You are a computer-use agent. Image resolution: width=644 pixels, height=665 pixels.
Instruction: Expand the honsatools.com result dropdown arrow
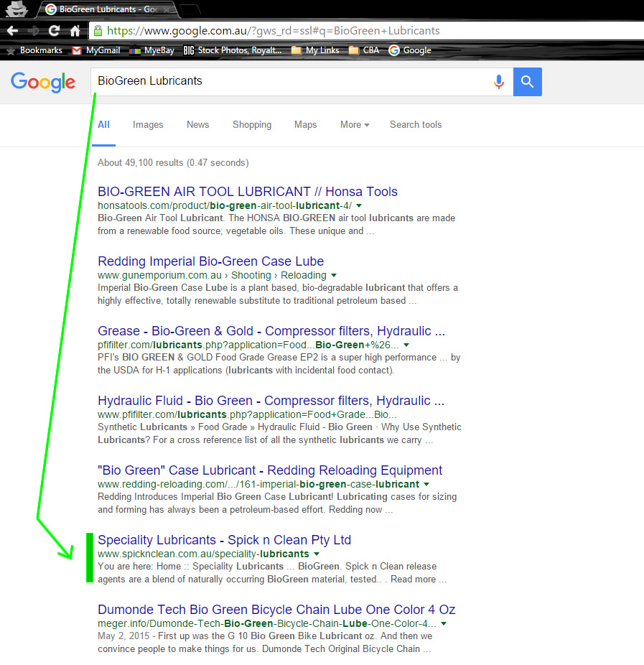(359, 205)
